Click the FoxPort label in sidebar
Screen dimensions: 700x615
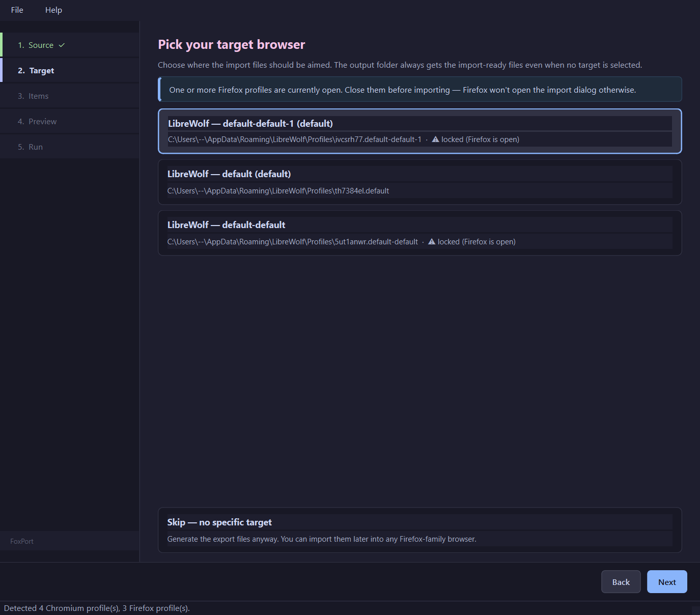coord(22,541)
